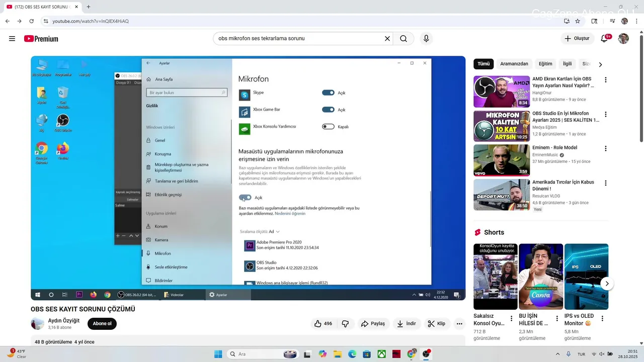Open the Chrome three-dot menu
This screenshot has width=644, height=362.
[x=637, y=21]
